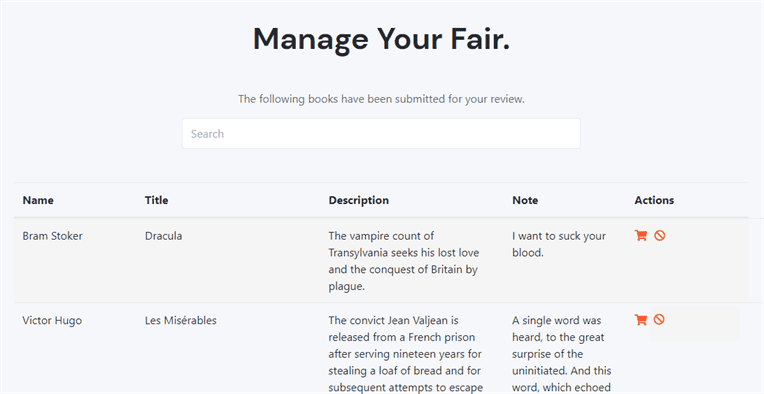Reject Les Misérables using the ban icon
764x394 pixels.
[659, 319]
